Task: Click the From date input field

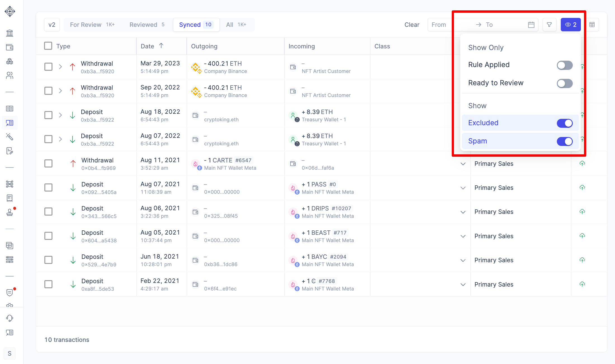Action: (439, 25)
